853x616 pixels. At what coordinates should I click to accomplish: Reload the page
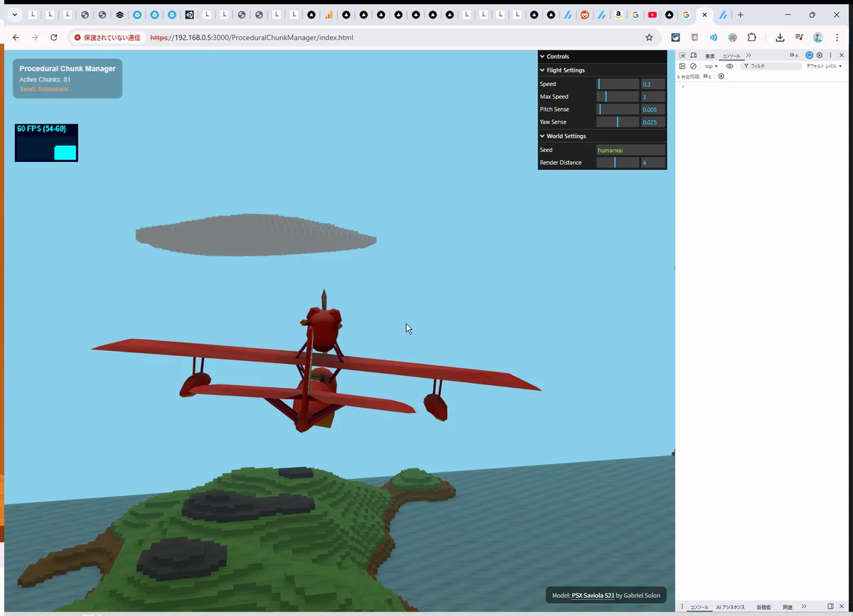(53, 38)
